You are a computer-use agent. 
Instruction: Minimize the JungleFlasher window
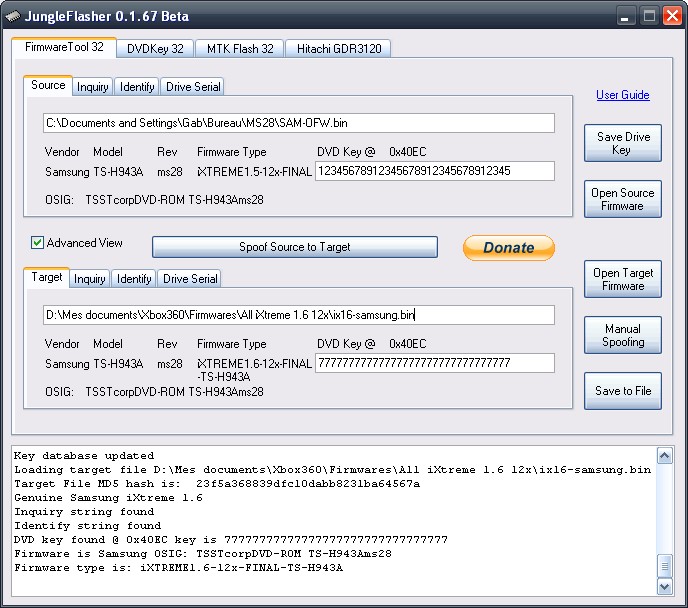point(626,17)
